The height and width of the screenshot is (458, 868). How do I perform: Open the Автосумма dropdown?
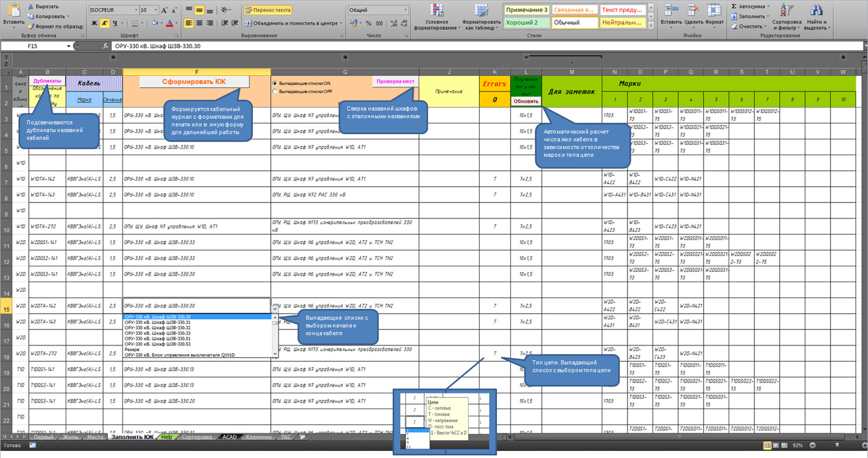768,7
